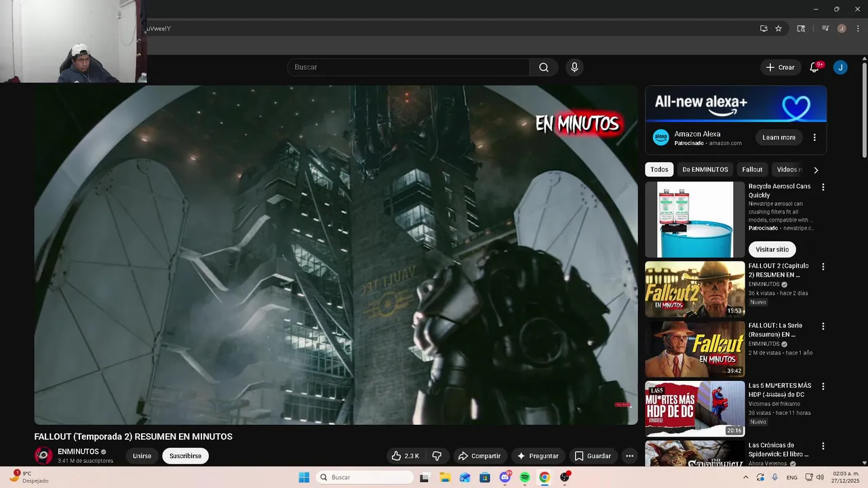This screenshot has height=488, width=868.
Task: Click the All-new alexa+ banner
Action: point(736,104)
